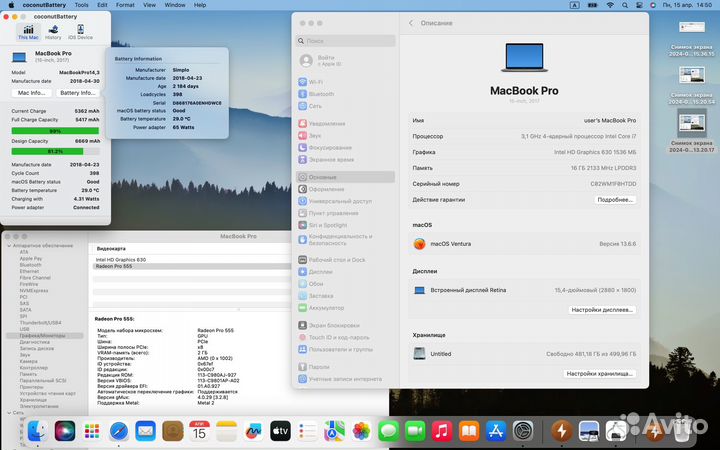Viewport: 720px width, 450px height.
Task: Open Spotlight search from menu bar
Action: 625,5
